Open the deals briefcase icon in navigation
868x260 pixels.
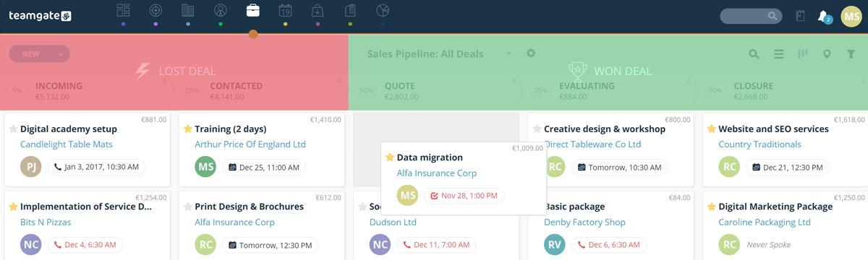pos(253,11)
